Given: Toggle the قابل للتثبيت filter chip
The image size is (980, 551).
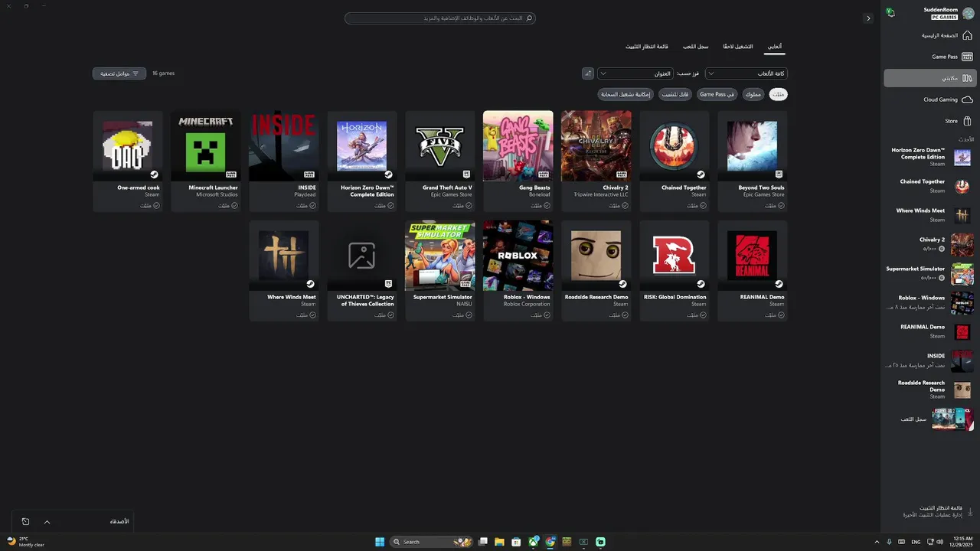Looking at the screenshot, I should pyautogui.click(x=675, y=94).
